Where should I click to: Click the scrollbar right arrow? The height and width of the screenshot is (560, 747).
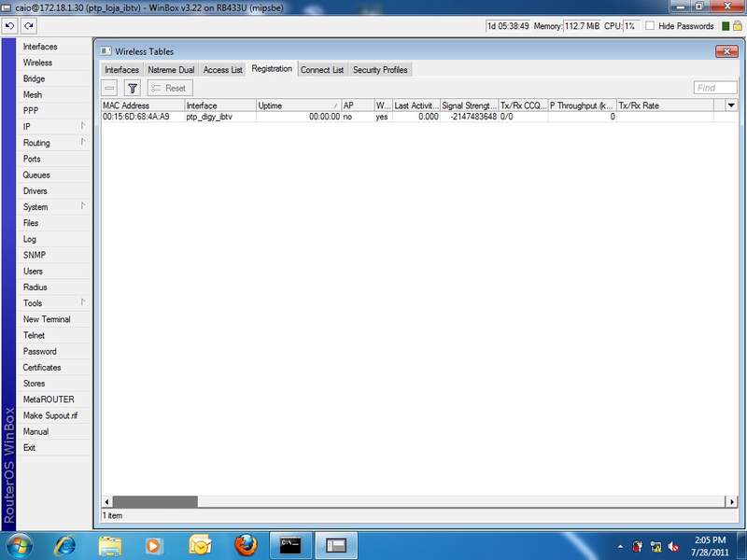pos(732,501)
